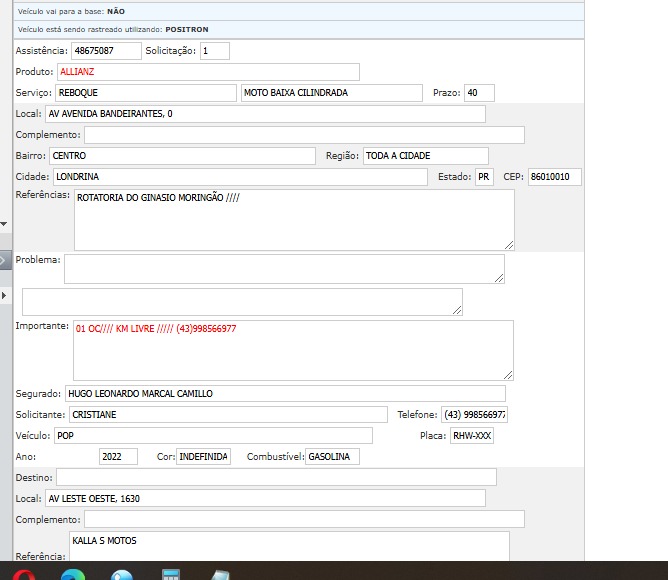Image resolution: width=668 pixels, height=580 pixels.
Task: Focus the Telefone field (43) 99856697
Action: click(474, 414)
